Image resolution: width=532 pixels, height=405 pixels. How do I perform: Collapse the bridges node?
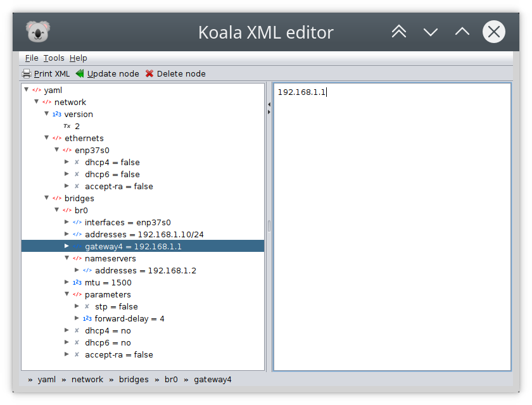[47, 198]
